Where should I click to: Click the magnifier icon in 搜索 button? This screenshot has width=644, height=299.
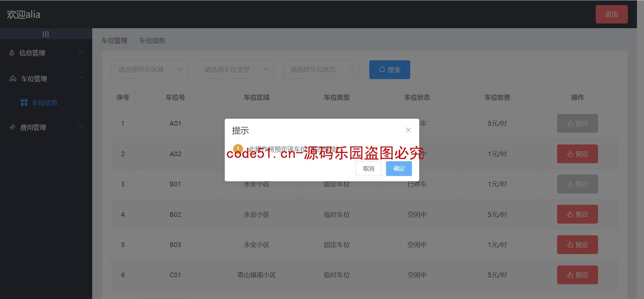tap(382, 70)
